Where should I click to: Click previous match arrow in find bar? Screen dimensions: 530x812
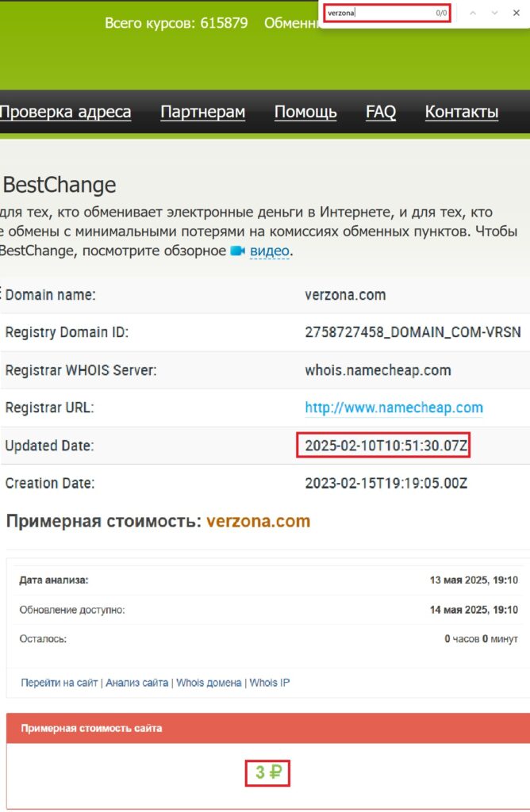[474, 13]
